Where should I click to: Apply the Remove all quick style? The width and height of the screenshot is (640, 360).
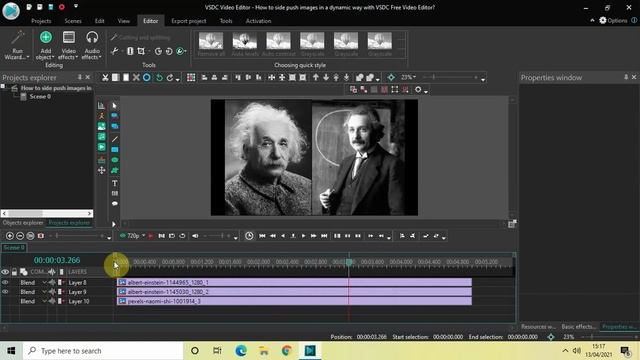point(211,44)
